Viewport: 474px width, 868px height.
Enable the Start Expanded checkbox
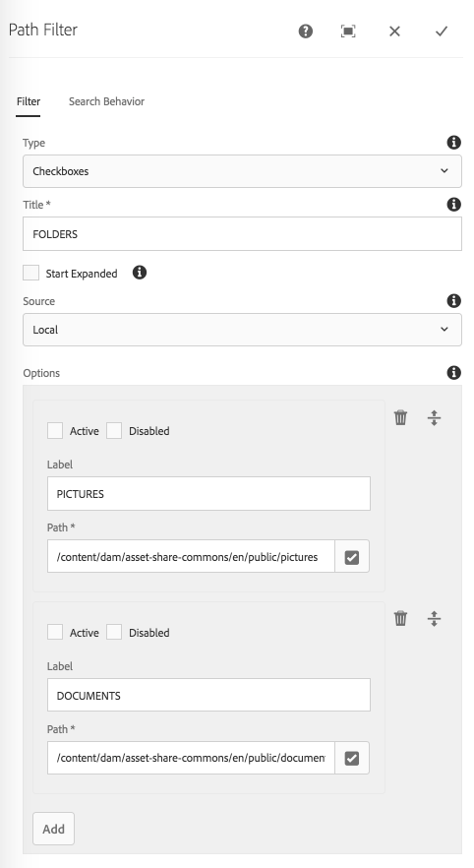tap(30, 273)
